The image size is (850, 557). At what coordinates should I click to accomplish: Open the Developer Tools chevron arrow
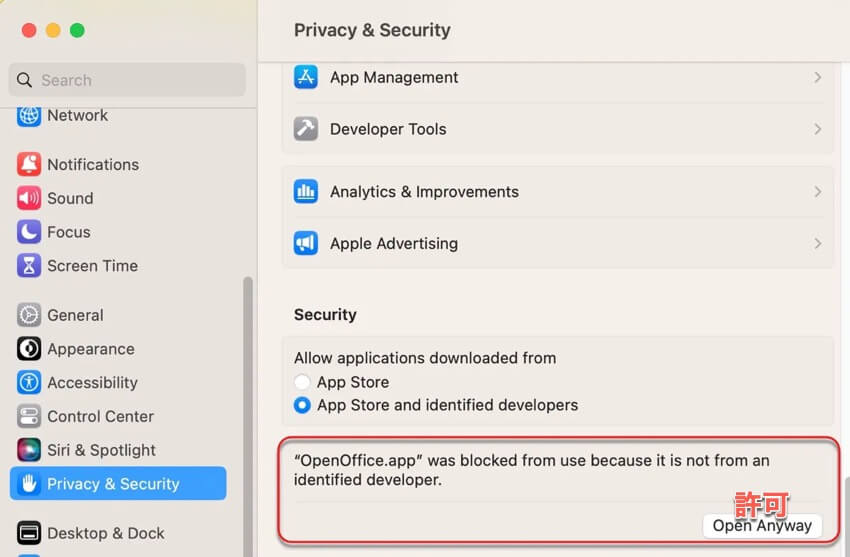[817, 129]
